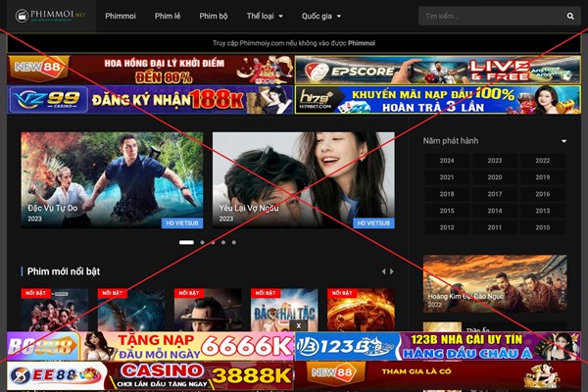Screen dimensions: 588x392
Task: Select year 2020 filter
Action: click(495, 177)
